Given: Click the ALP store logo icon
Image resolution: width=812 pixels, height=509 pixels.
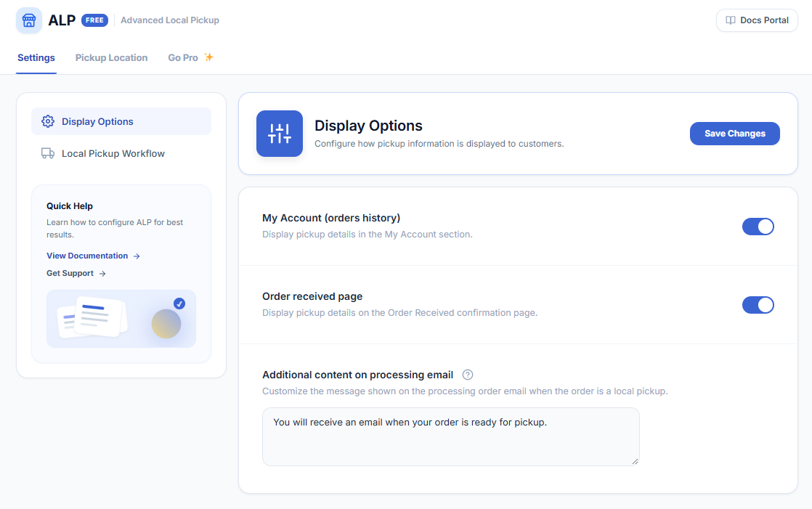Looking at the screenshot, I should point(29,20).
